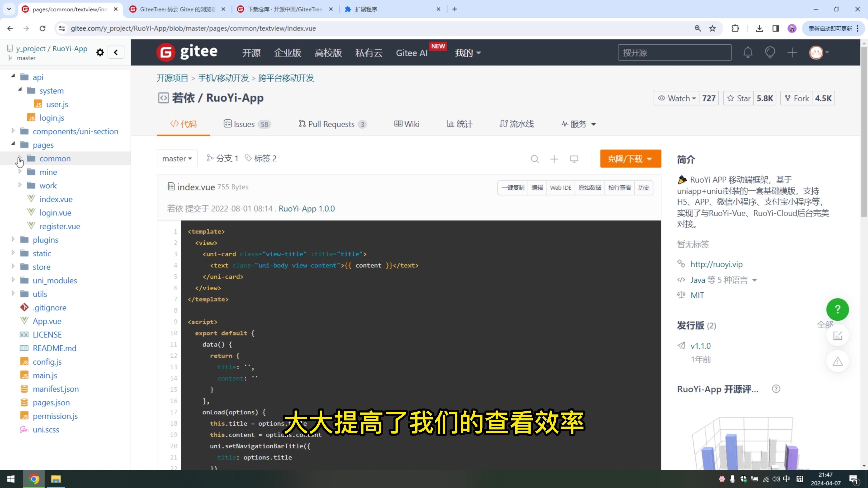Click the Fork button
Screen dimensions: 868x488
[797, 98]
